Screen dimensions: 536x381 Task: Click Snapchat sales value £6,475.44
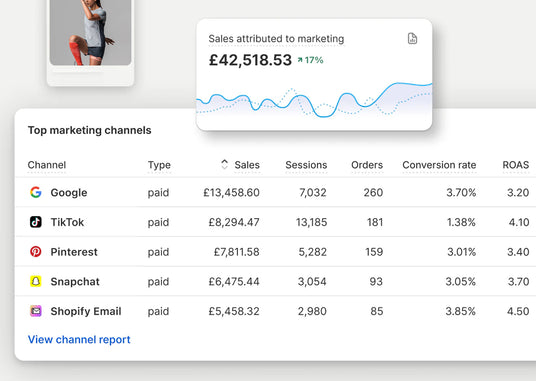coord(234,282)
